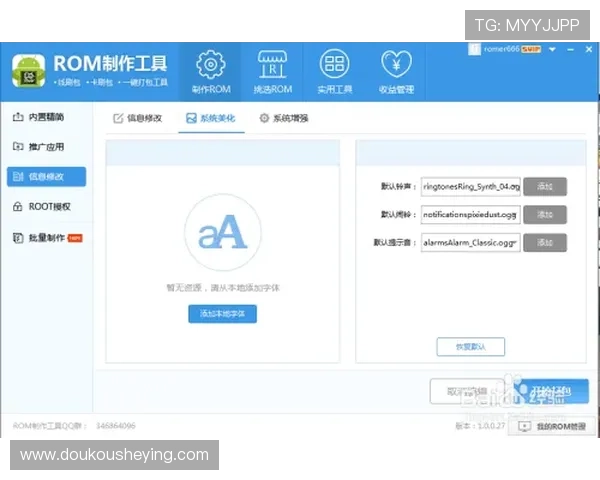600x480 pixels.
Task: Click the version text 1.0.0.27
Action: tap(491, 426)
